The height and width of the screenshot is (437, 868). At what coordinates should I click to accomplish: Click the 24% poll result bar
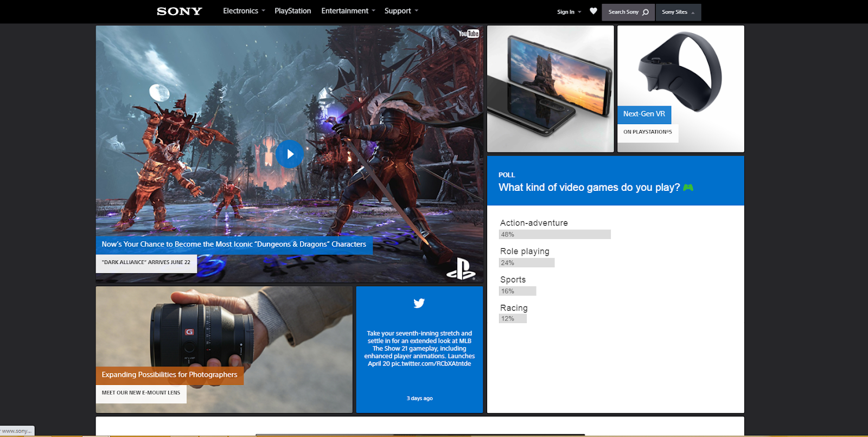pyautogui.click(x=527, y=263)
